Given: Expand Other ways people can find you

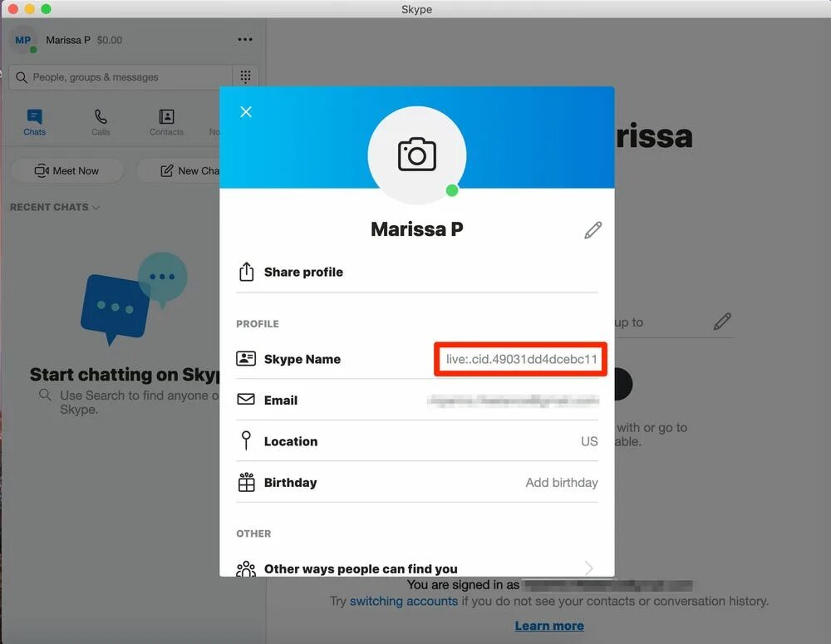Looking at the screenshot, I should (417, 568).
